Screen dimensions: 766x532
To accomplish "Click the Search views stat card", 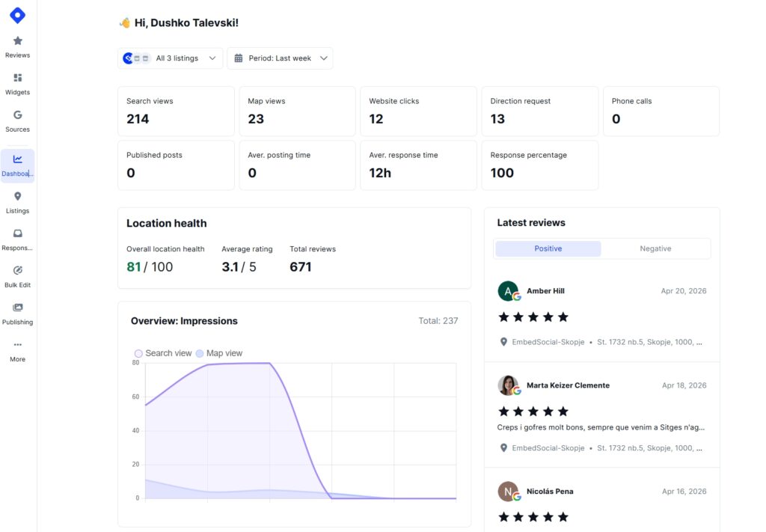I will point(176,111).
